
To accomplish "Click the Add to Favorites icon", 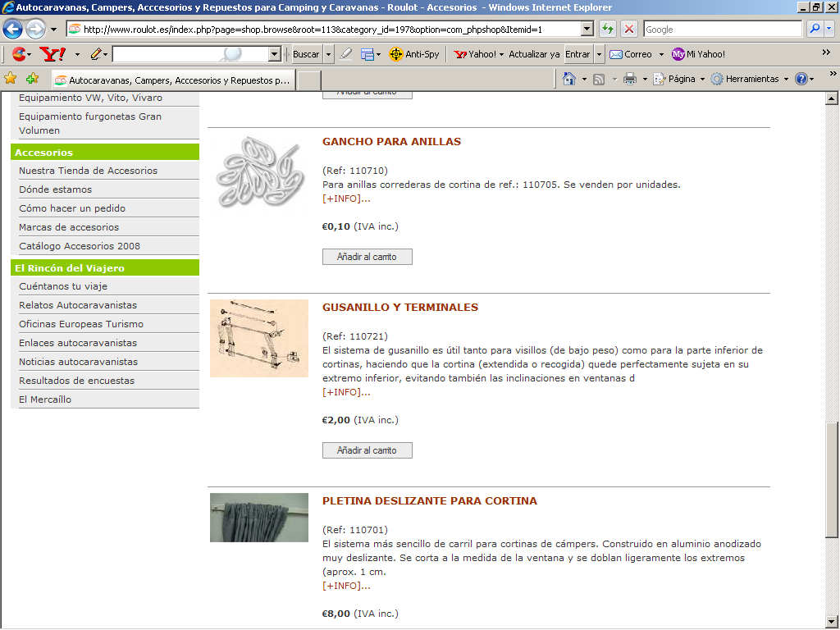I will click(x=32, y=79).
